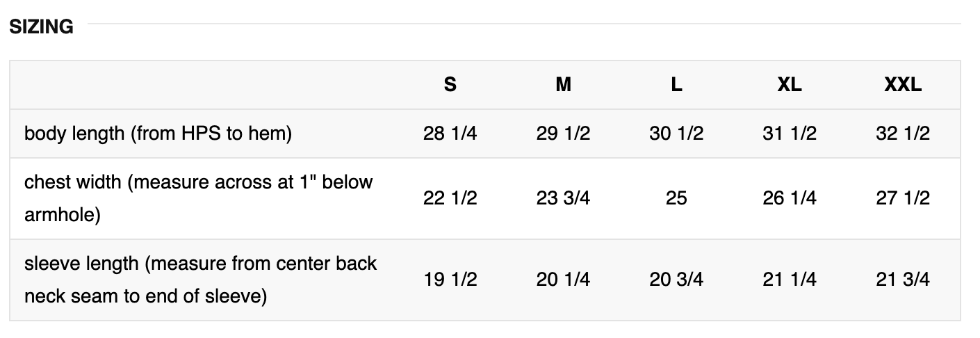The image size is (980, 338).
Task: Click the XL size column header
Action: pyautogui.click(x=789, y=85)
